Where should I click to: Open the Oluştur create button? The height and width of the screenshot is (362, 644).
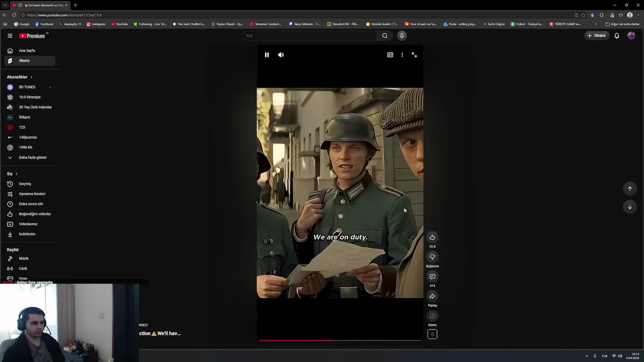[597, 36]
